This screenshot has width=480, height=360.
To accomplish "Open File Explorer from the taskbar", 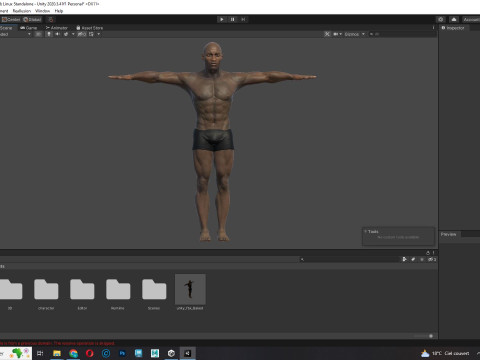I will pos(57,353).
